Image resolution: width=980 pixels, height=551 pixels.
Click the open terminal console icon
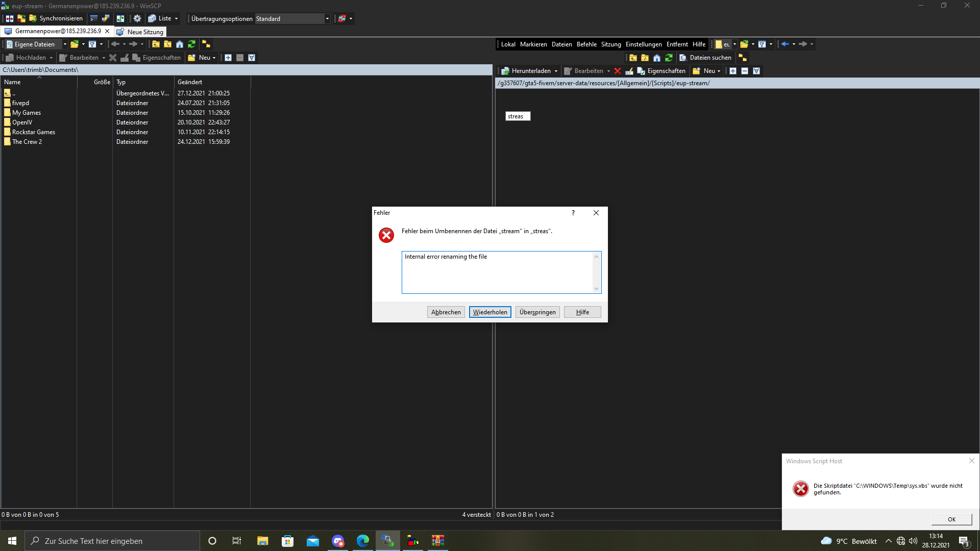click(x=94, y=18)
